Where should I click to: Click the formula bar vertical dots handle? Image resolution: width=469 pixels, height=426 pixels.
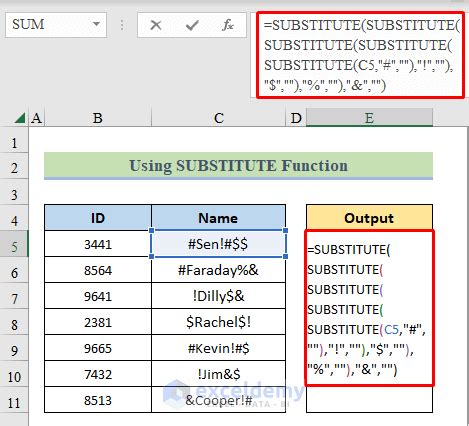[122, 25]
